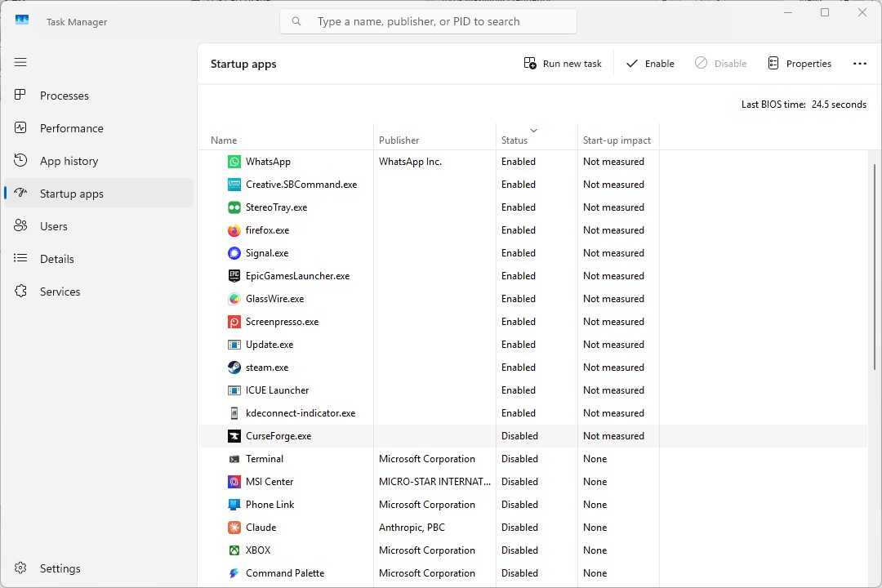Click the Signal.exe icon
Viewport: 882px width, 588px height.
[x=234, y=253]
